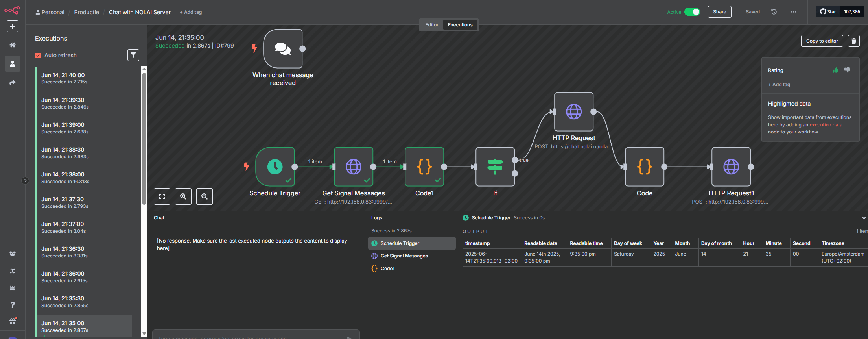Add a tag to the workflow header
This screenshot has width=868, height=339.
191,12
